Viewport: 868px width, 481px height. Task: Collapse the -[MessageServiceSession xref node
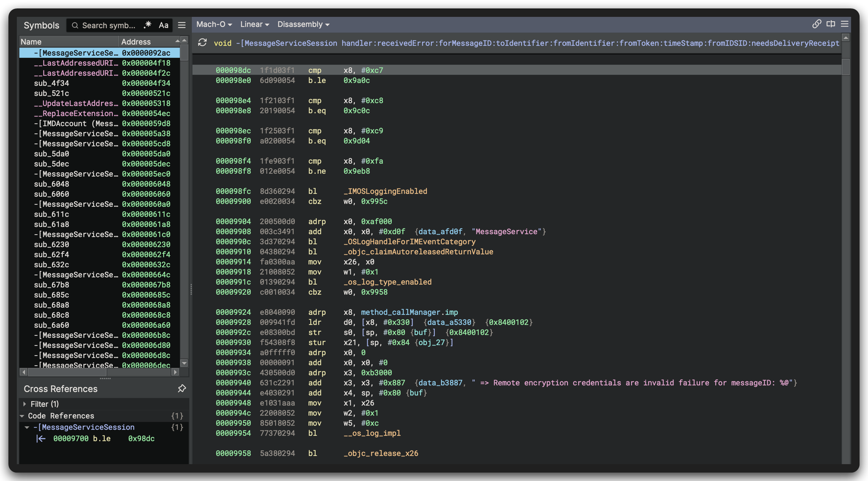(x=27, y=427)
